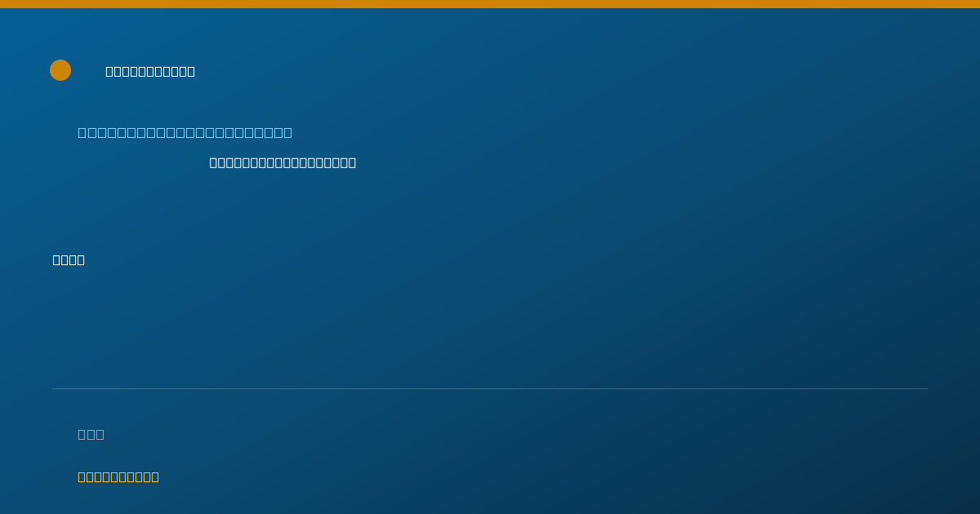
Task: Click the thin horizontal divider line
Action: coord(490,388)
